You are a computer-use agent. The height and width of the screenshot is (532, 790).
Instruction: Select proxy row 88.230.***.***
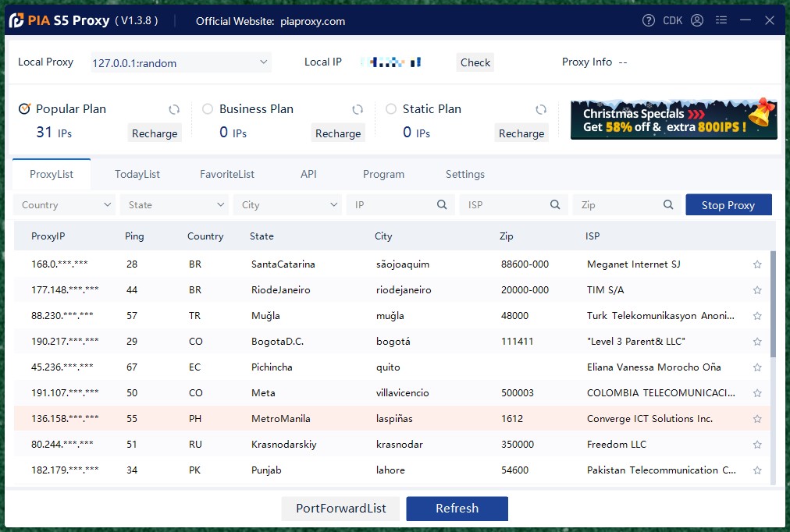392,316
